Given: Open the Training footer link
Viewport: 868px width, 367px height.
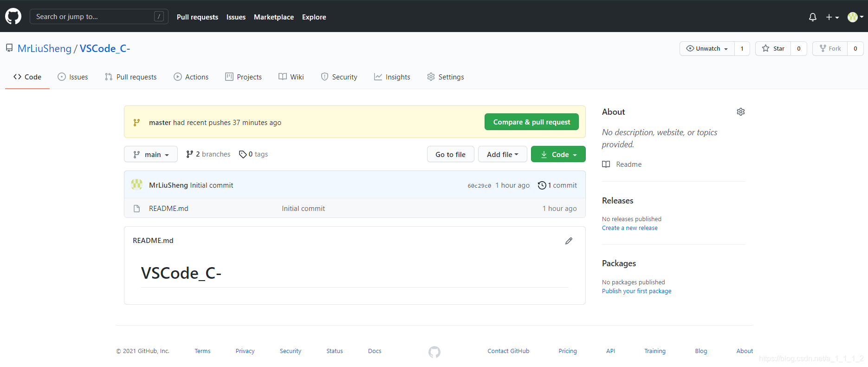Looking at the screenshot, I should 655,351.
